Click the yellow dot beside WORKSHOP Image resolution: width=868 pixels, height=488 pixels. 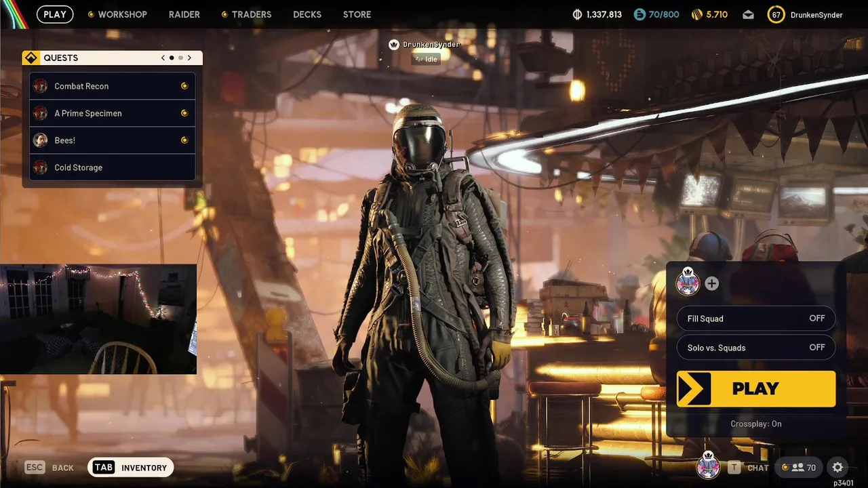(91, 14)
